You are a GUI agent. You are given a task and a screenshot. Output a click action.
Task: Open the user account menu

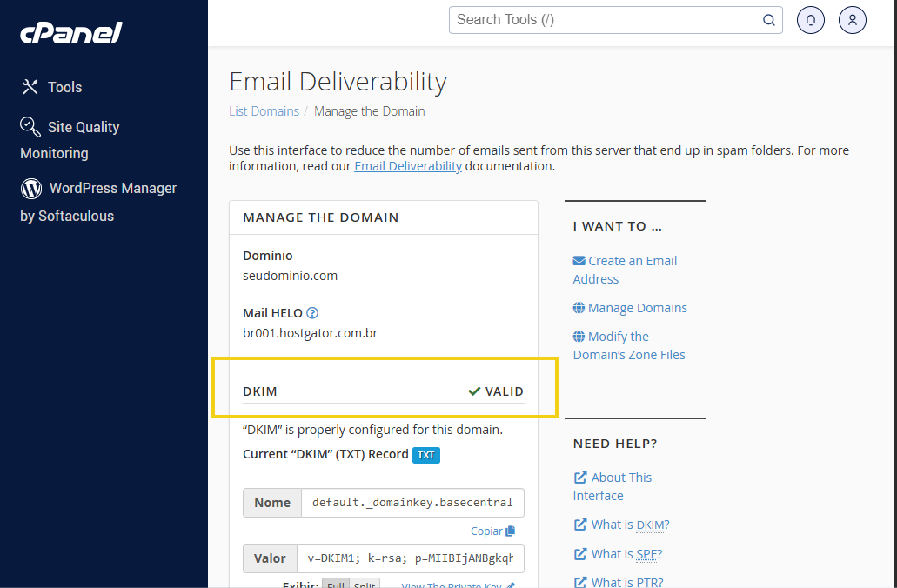click(x=853, y=20)
